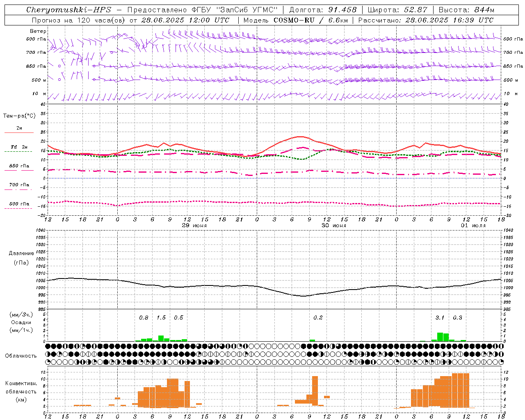This screenshot has width=525, height=420.
Task: Click the (гПа) pressure unit label
Action: tap(21, 262)
